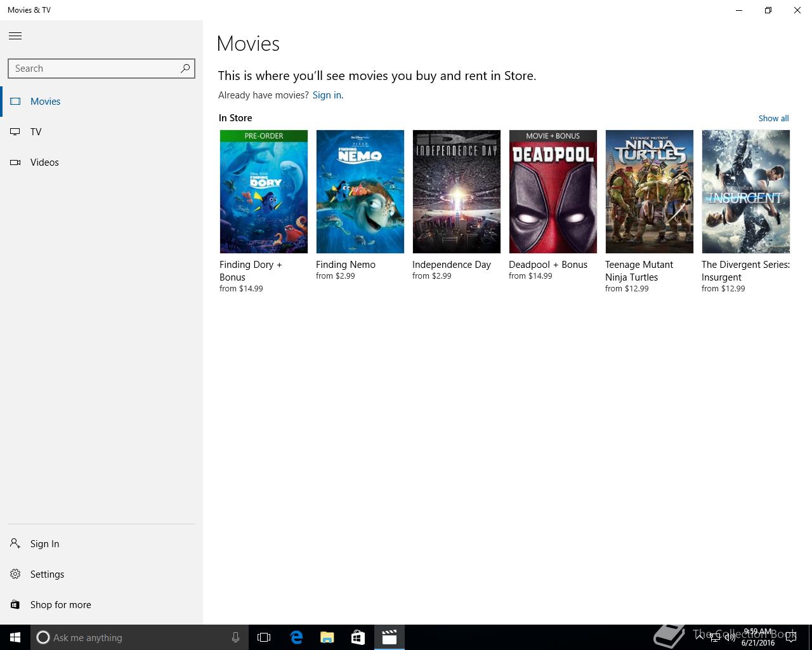812x650 pixels.
Task: Click the 'Show all' link
Action: tap(773, 118)
